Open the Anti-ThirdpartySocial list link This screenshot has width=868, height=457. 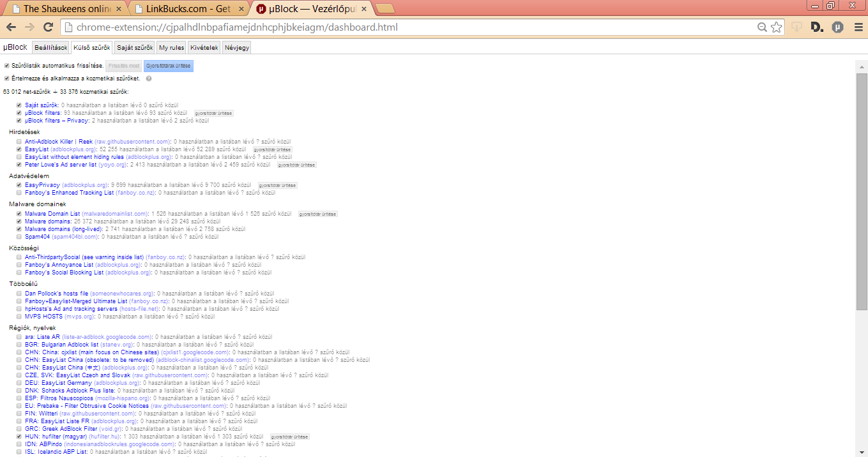84,257
